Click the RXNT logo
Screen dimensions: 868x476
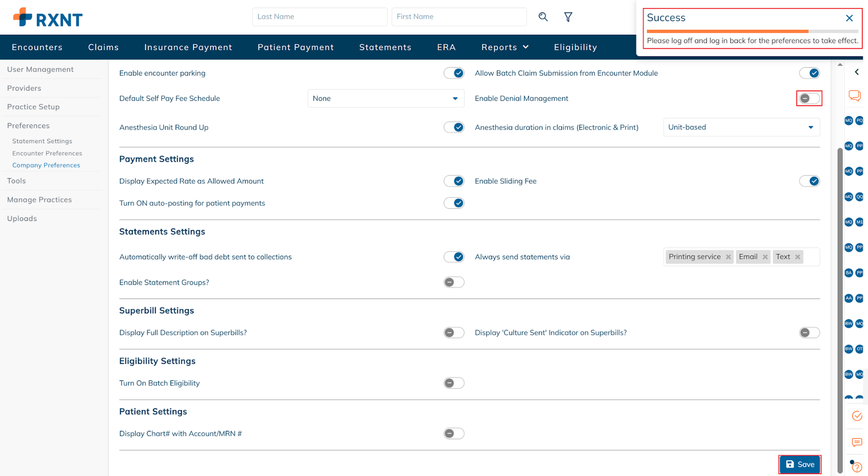coord(48,18)
